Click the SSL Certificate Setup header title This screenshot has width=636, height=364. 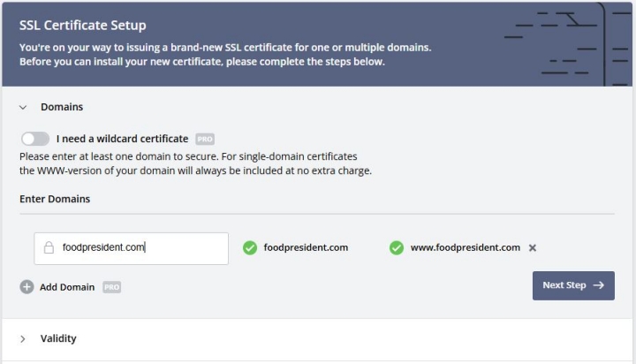[x=83, y=25]
